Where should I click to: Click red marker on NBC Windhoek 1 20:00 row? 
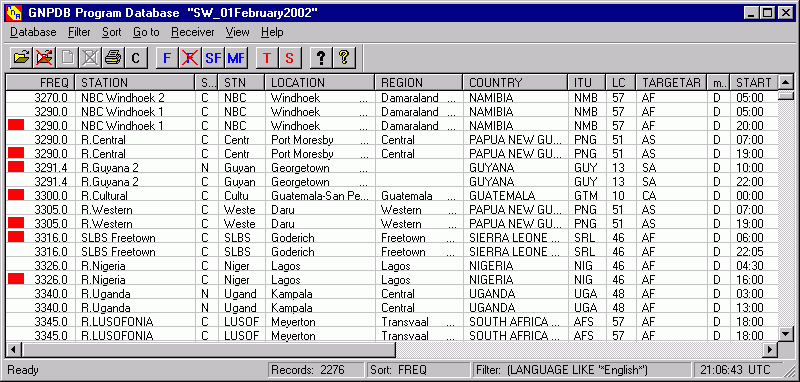click(16, 125)
